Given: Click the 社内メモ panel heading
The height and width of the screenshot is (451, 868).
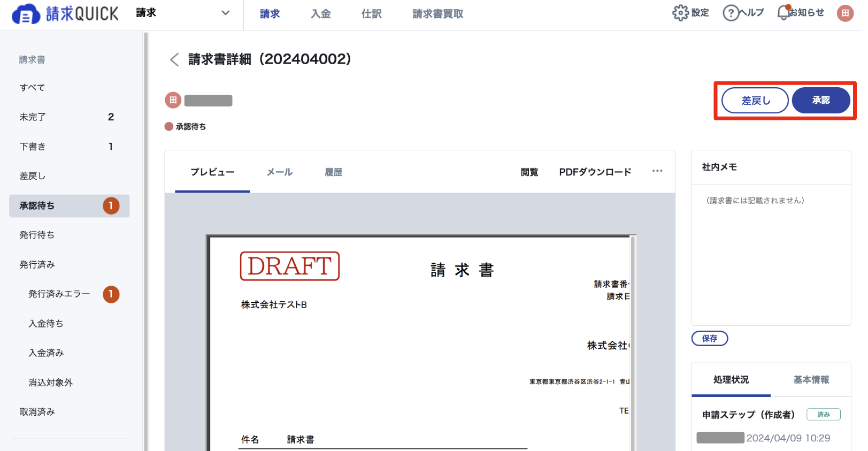Looking at the screenshot, I should 719,167.
